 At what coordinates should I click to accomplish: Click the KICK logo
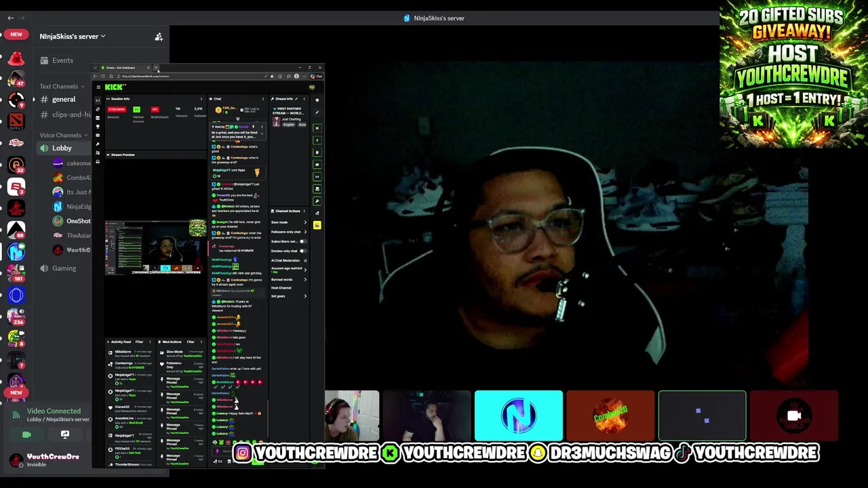(x=115, y=87)
